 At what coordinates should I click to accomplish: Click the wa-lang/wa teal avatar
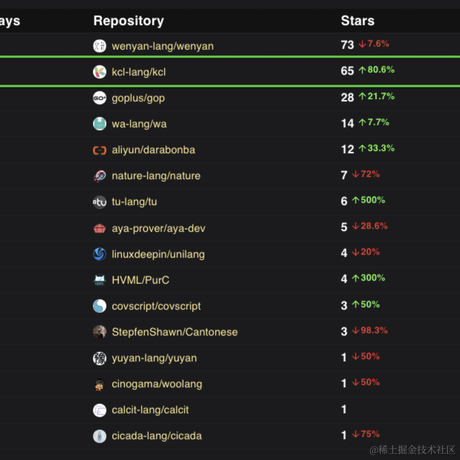coord(99,124)
